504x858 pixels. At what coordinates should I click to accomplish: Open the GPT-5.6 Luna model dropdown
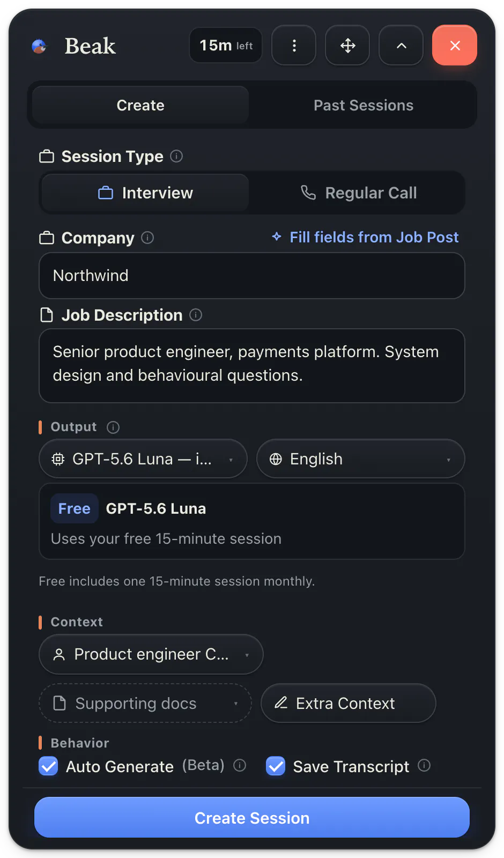pos(143,459)
